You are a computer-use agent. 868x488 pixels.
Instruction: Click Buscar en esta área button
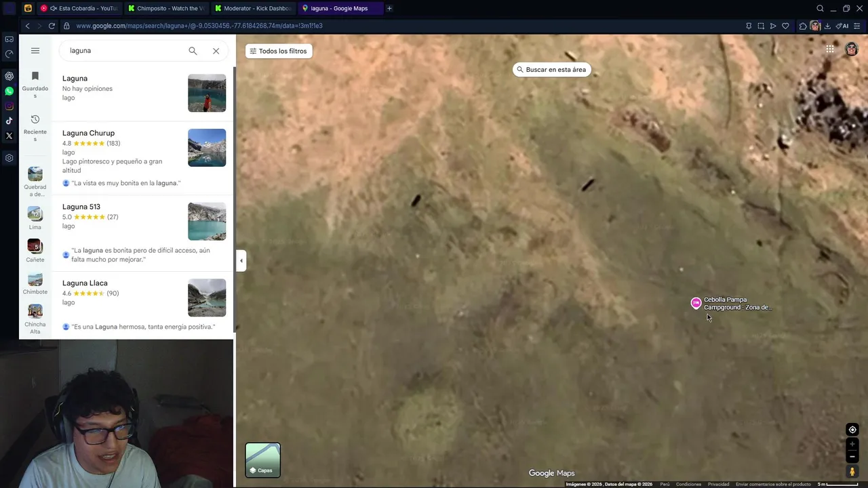point(551,69)
